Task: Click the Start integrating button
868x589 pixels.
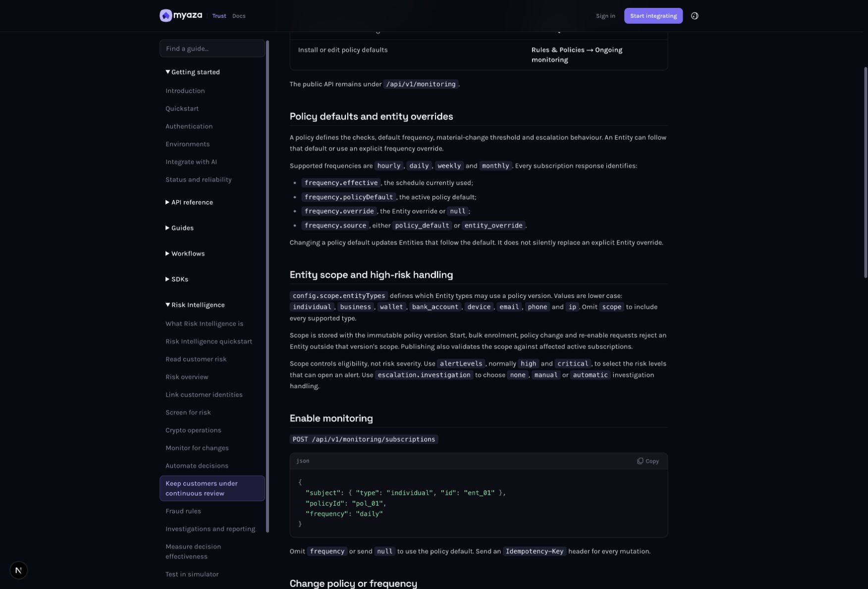Action: pyautogui.click(x=653, y=16)
